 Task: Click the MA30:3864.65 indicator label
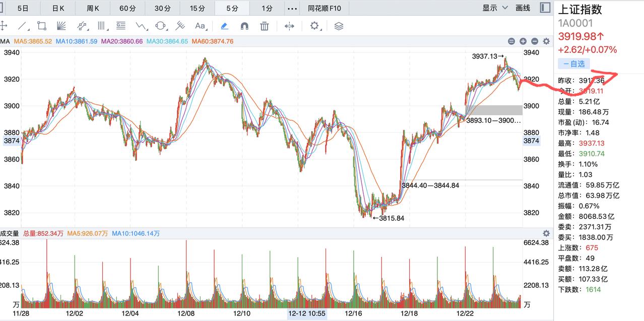click(167, 41)
